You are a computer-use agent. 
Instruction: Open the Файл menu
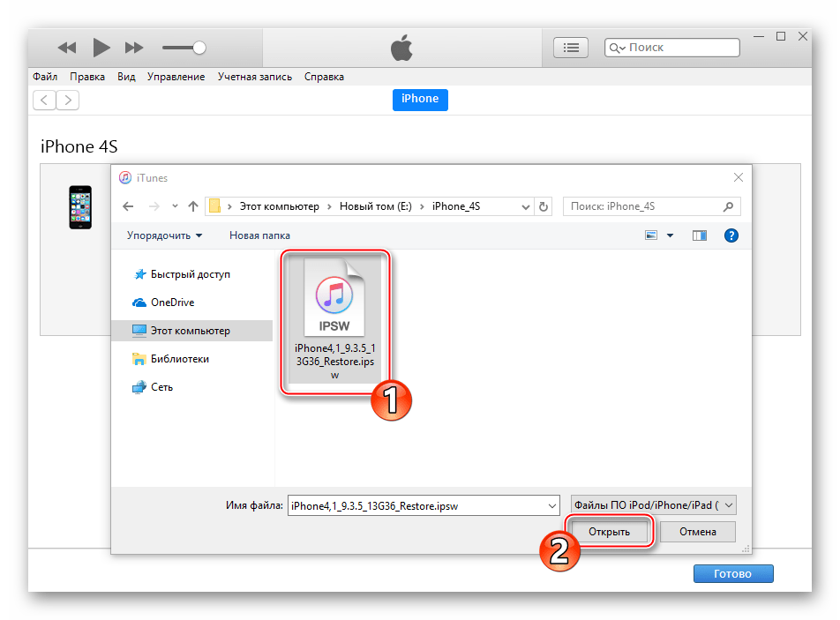tap(45, 77)
